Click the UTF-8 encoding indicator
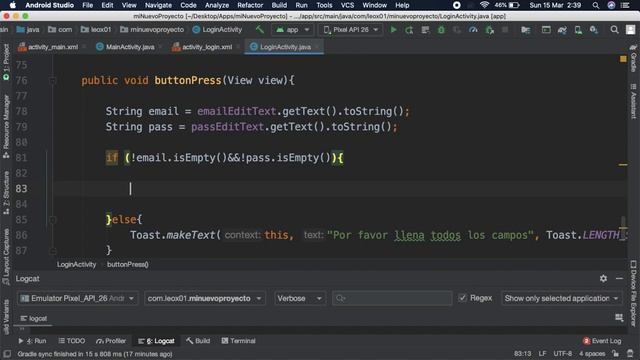The height and width of the screenshot is (360, 640). [562, 353]
